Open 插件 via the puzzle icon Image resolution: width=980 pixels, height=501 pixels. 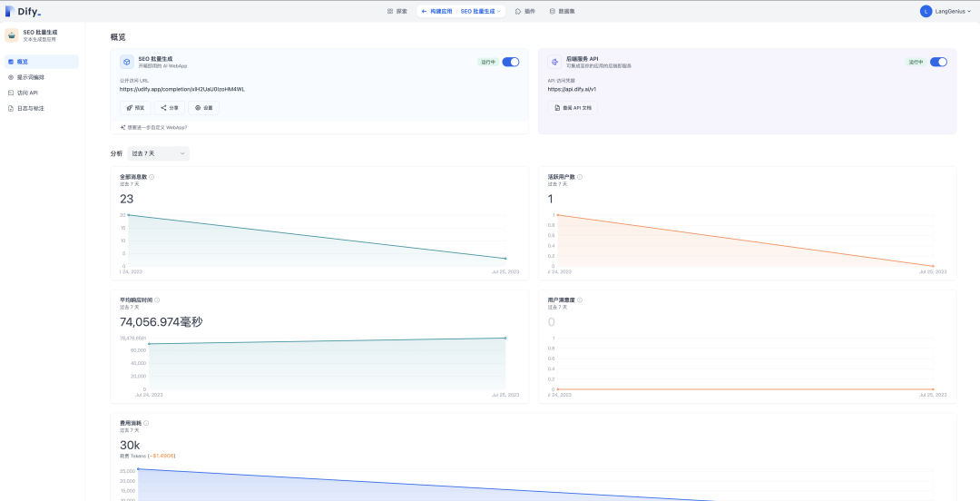[518, 11]
